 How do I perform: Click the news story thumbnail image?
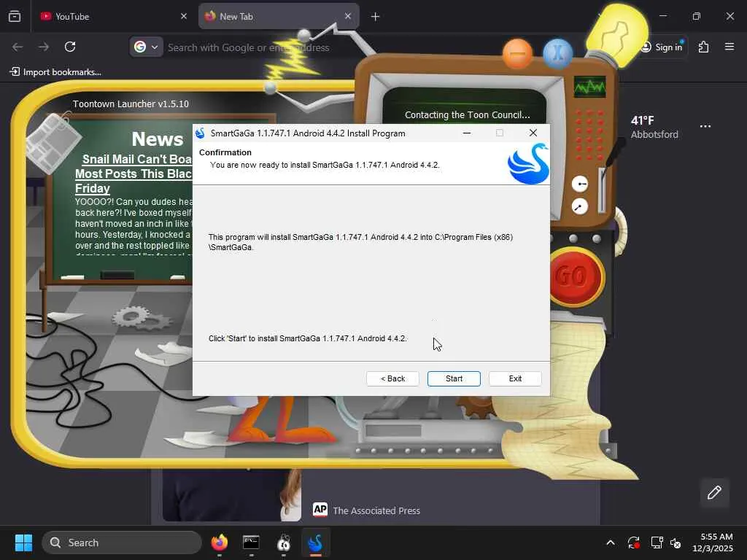(x=231, y=495)
